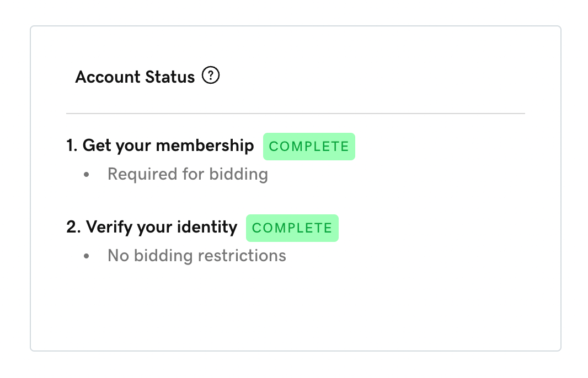Click the "No bidding restrictions" description text
This screenshot has height=378, width=588.
coord(196,256)
